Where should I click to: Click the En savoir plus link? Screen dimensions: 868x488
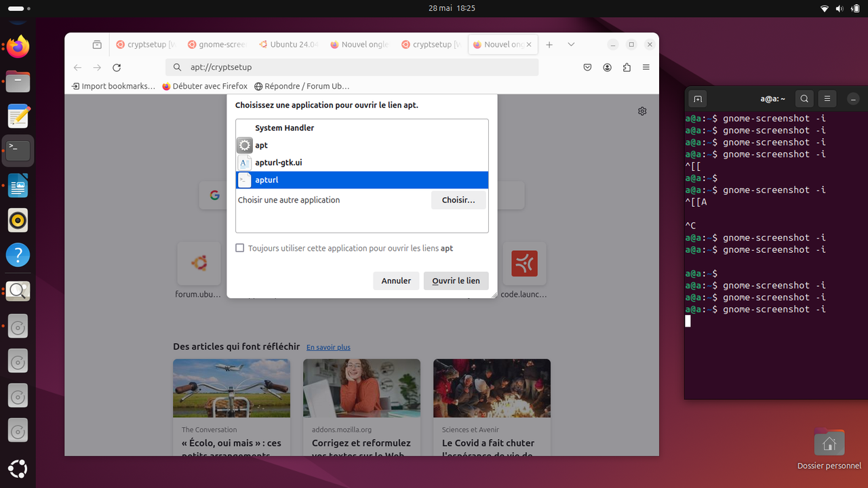pyautogui.click(x=328, y=347)
